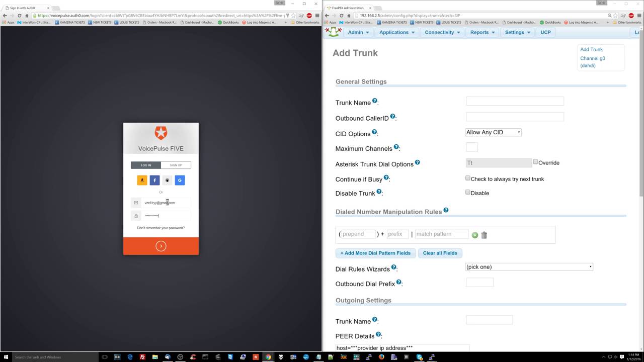Screen dimensions: 644x362
Task: Click the Sign In with Auth0 browser tab
Action: [26, 8]
